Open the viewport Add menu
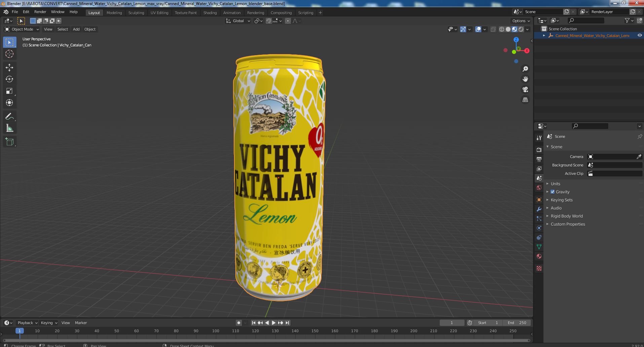 [76, 29]
